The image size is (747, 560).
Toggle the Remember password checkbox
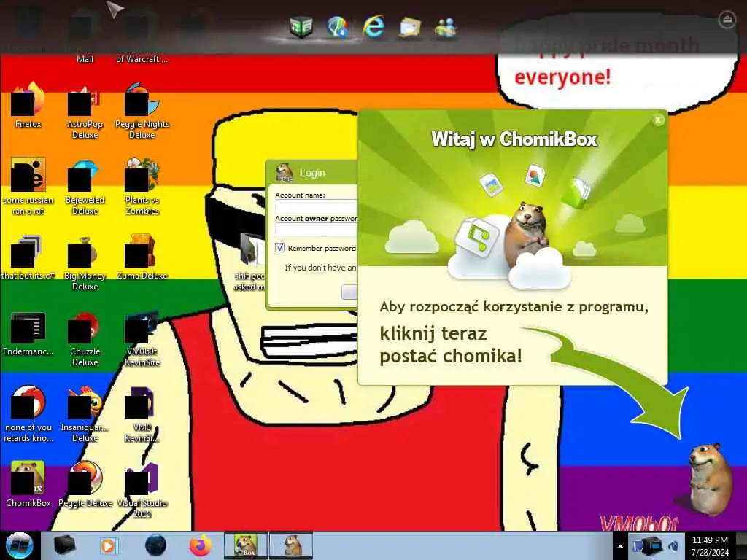tap(279, 248)
